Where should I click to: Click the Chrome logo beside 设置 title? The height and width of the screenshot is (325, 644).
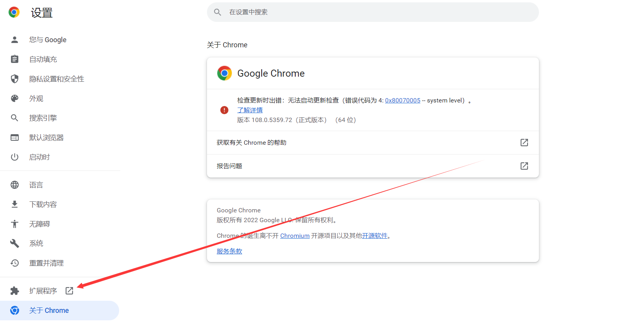click(14, 13)
